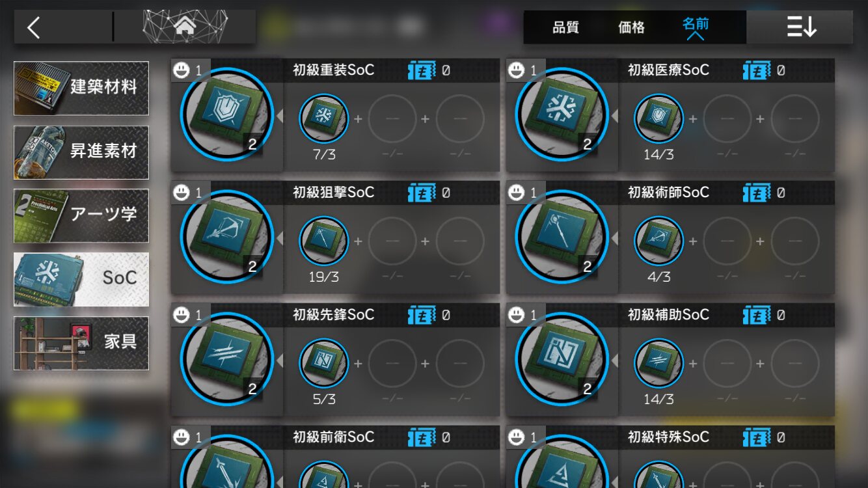
Task: Open the home screen icon
Action: (x=185, y=27)
